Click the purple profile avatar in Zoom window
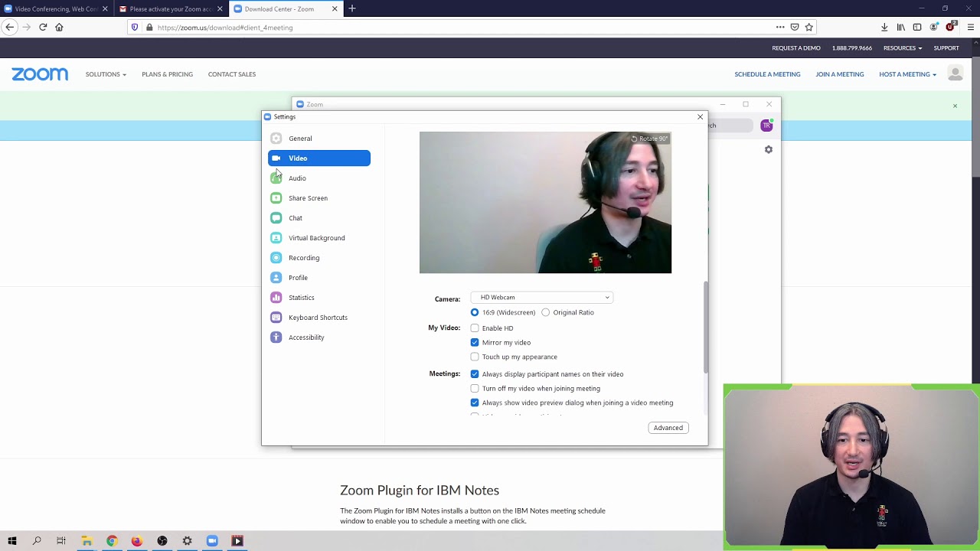The image size is (980, 551). click(x=766, y=126)
